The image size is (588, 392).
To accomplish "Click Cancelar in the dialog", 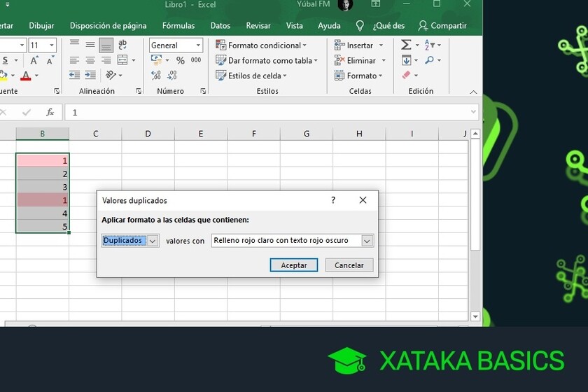I will tap(349, 265).
